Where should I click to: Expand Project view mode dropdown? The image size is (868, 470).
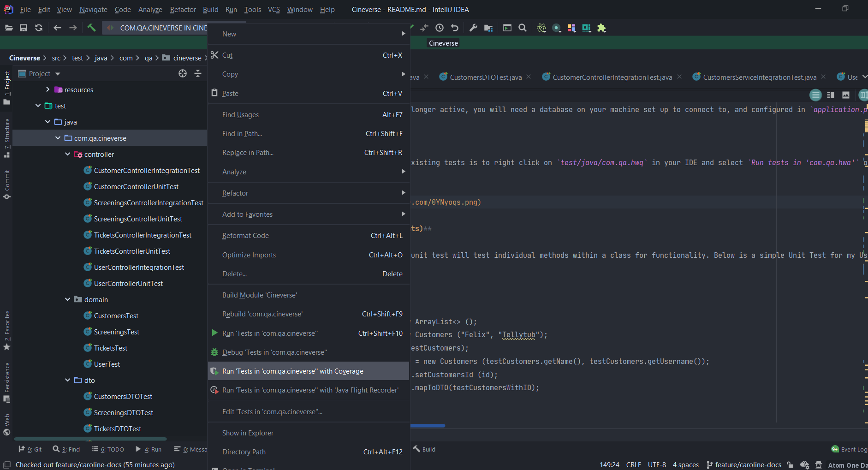(x=58, y=74)
